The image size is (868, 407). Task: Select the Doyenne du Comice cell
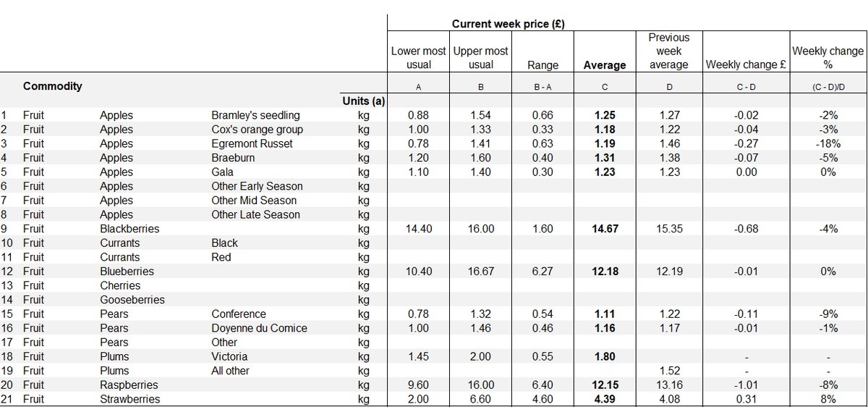coord(259,328)
